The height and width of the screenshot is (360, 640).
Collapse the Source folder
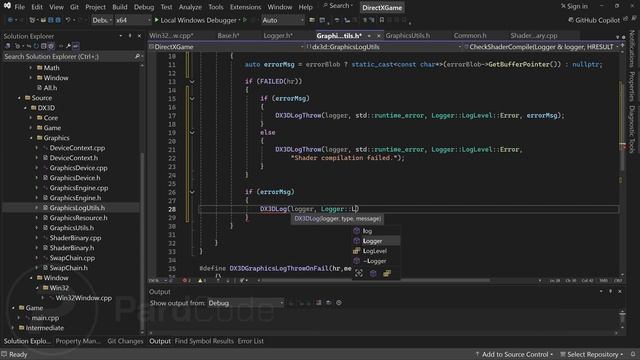19,98
